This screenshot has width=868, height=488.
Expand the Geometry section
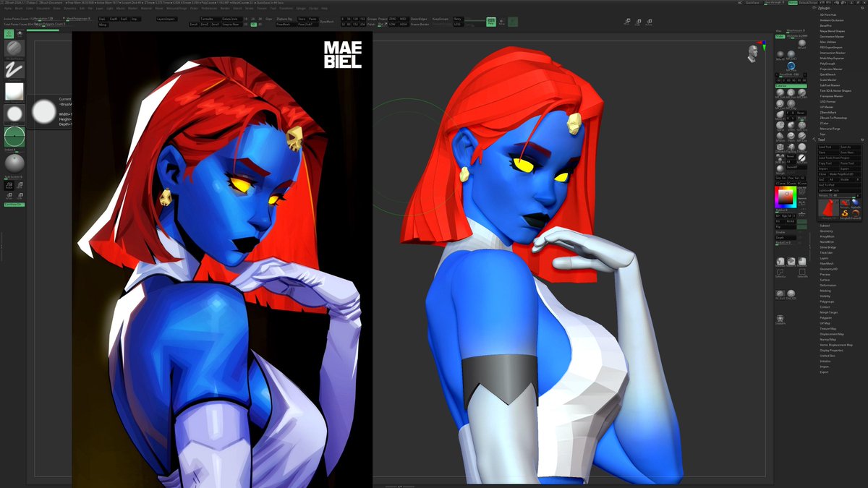(x=826, y=231)
